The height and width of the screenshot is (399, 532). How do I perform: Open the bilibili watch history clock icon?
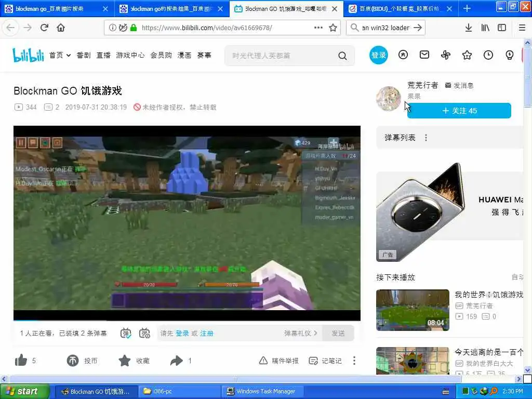click(x=488, y=55)
